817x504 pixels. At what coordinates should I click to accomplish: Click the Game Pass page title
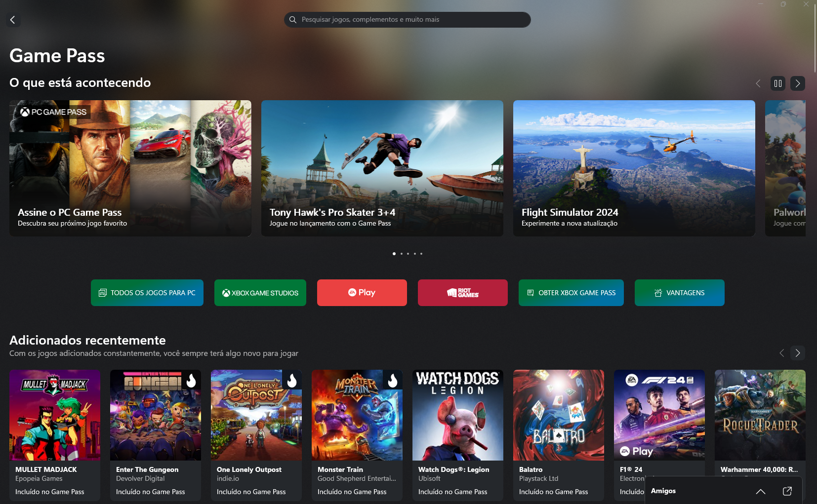(x=57, y=56)
